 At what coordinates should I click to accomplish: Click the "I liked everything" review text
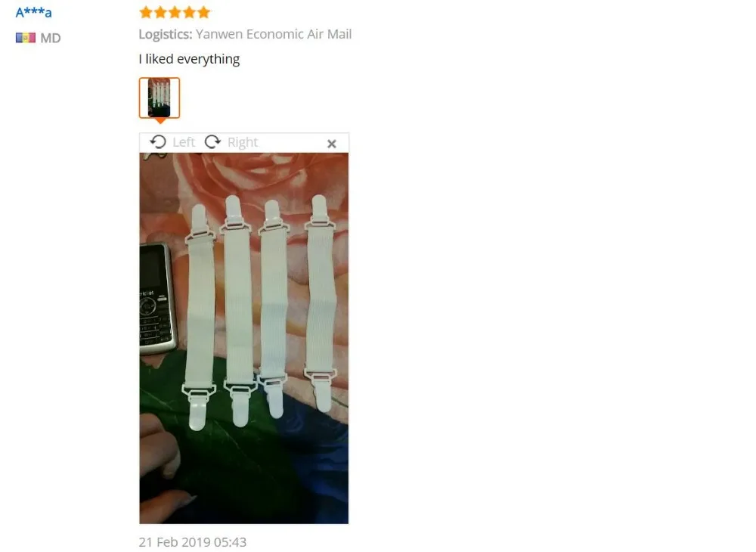189,59
